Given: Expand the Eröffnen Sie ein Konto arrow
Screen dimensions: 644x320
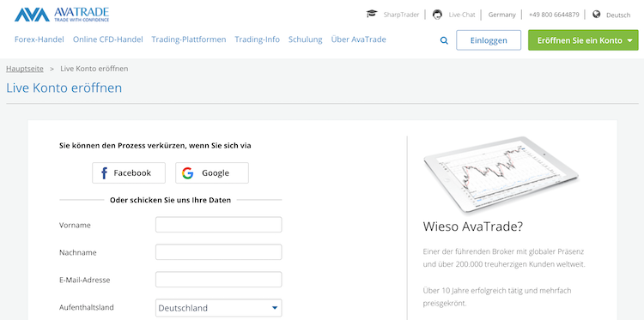Looking at the screenshot, I should click(630, 40).
